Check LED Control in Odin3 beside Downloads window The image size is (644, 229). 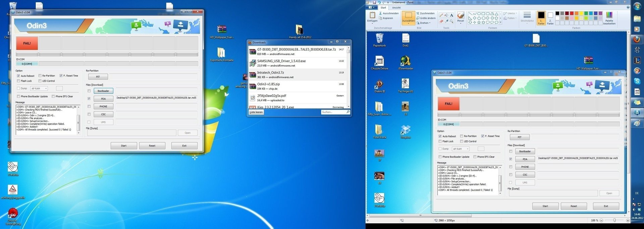[x=40, y=81]
